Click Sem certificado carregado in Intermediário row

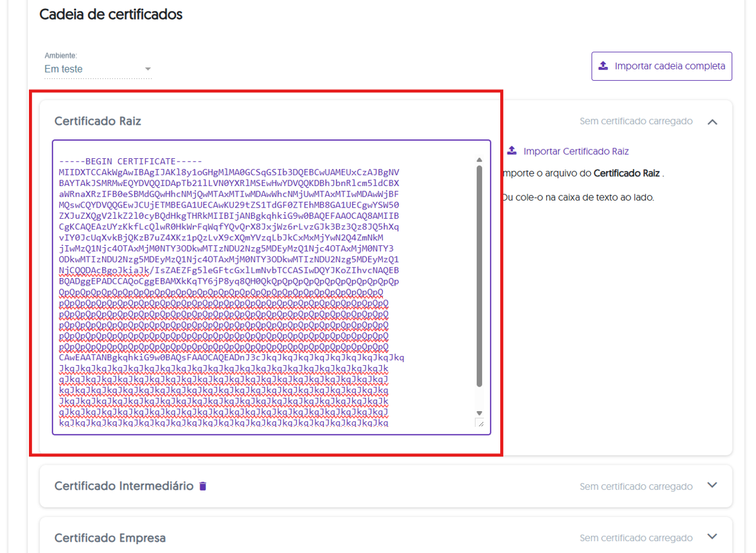coord(636,487)
